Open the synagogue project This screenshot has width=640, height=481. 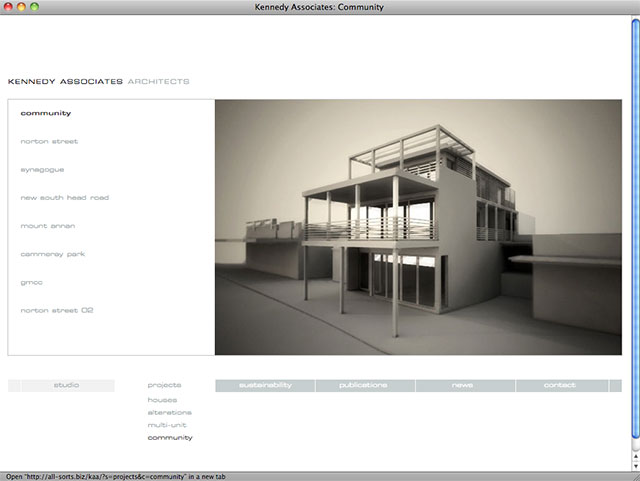[x=42, y=170]
